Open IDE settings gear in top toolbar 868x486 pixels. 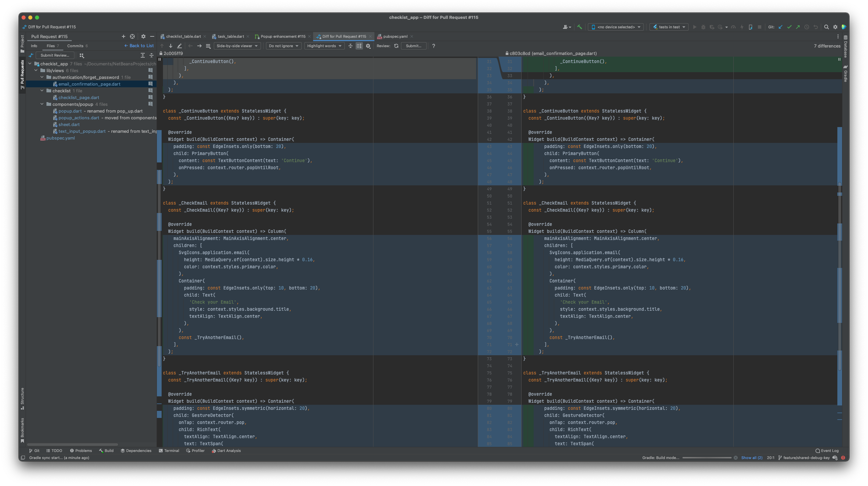tap(836, 27)
